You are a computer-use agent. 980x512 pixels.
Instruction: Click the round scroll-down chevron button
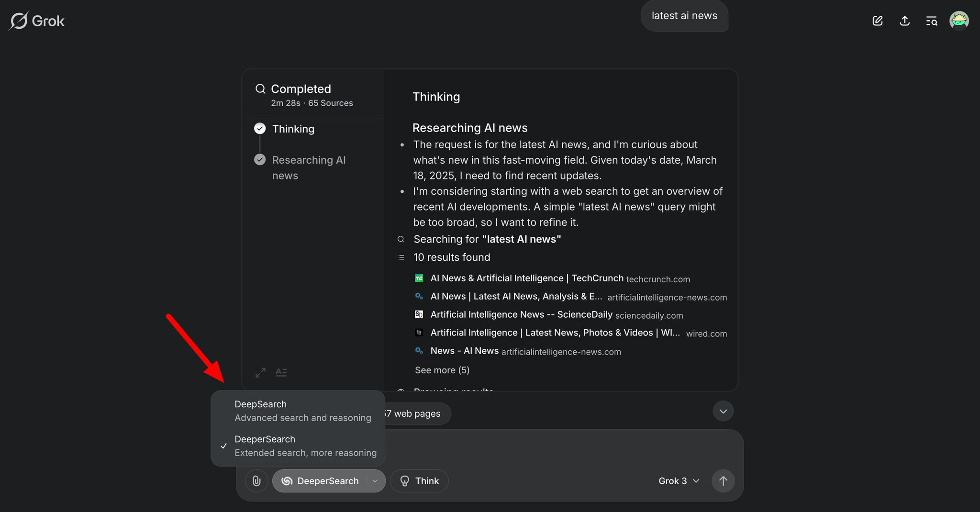[x=723, y=411]
